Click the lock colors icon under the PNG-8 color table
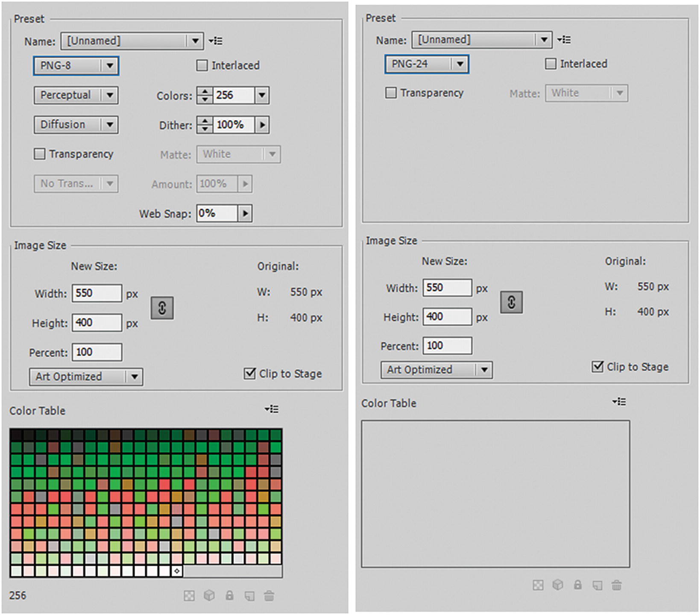This screenshot has height=615, width=700. click(x=229, y=595)
